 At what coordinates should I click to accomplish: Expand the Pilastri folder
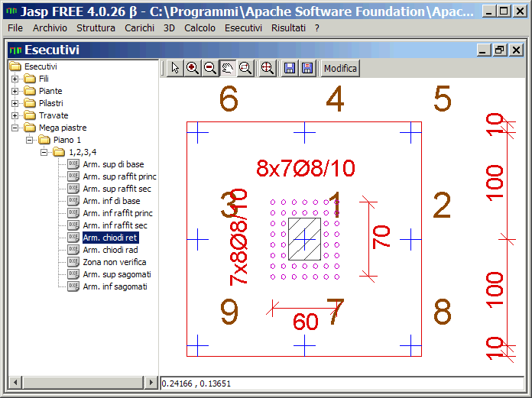point(15,103)
